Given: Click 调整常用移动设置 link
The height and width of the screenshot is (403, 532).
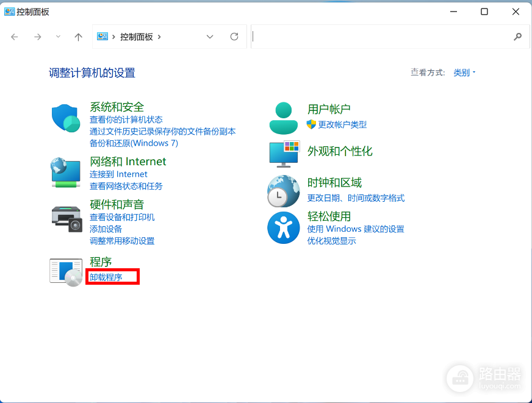Looking at the screenshot, I should click(122, 241).
